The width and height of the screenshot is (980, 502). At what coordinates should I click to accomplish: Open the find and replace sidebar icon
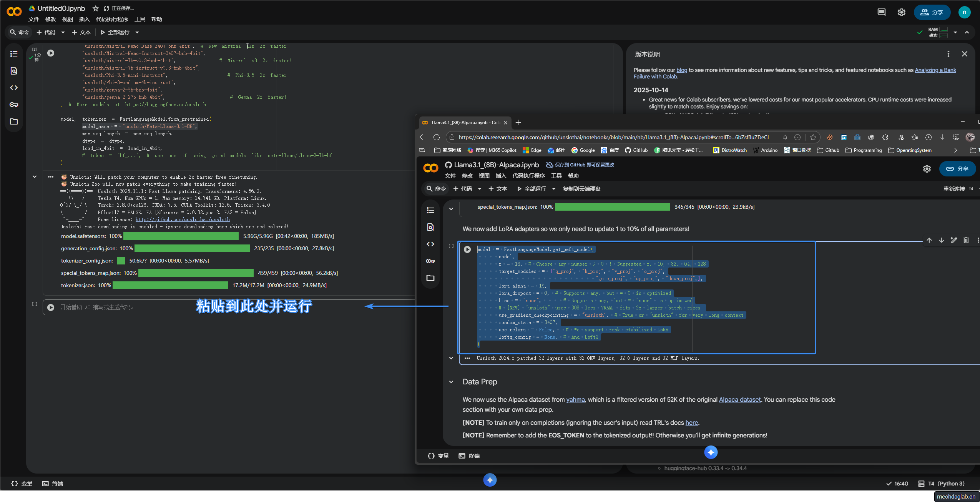14,71
